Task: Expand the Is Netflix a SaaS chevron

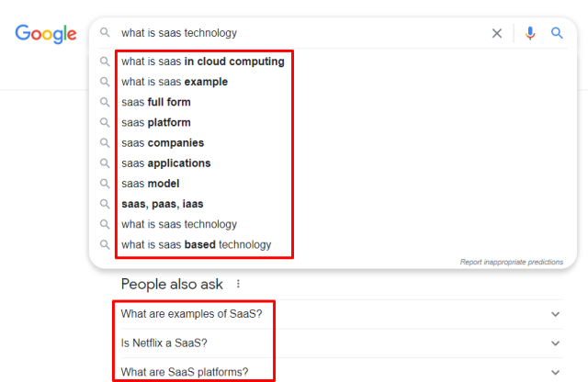Action: [x=555, y=343]
